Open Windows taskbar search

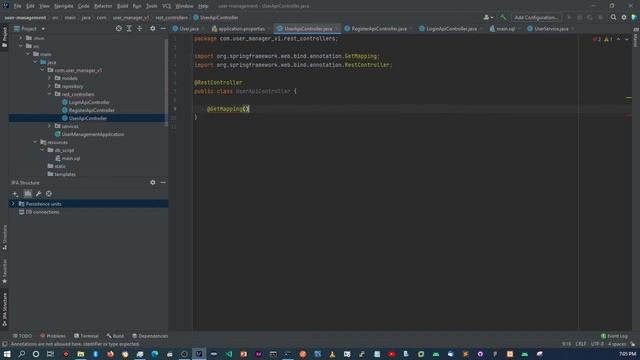(x=21, y=354)
